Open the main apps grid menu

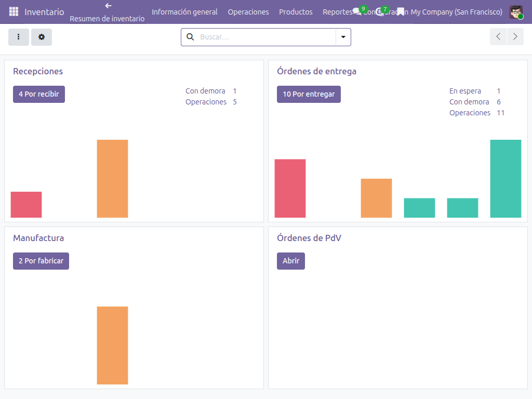(x=14, y=11)
